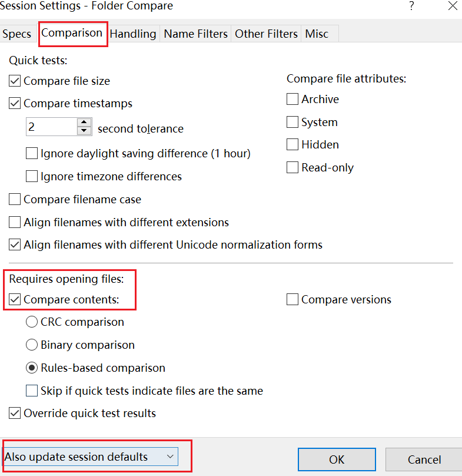Viewport: 462px width, 476px height.
Task: Toggle Compare timestamps checkbox
Action: pyautogui.click(x=15, y=104)
